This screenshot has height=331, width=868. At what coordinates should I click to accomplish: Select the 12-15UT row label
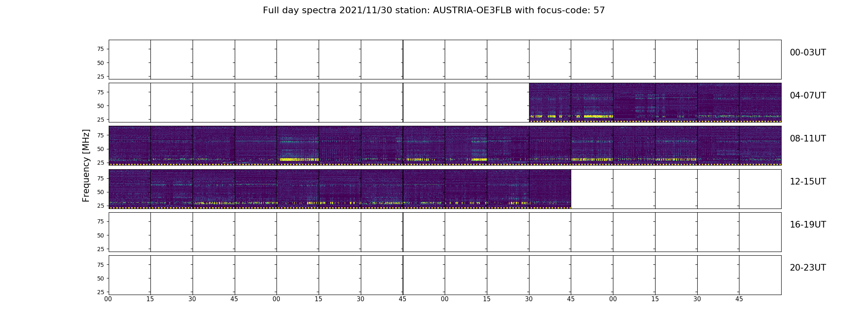(x=808, y=182)
